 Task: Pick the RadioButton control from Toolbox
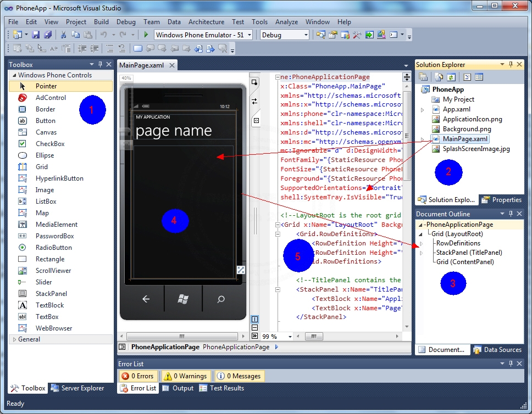[54, 248]
